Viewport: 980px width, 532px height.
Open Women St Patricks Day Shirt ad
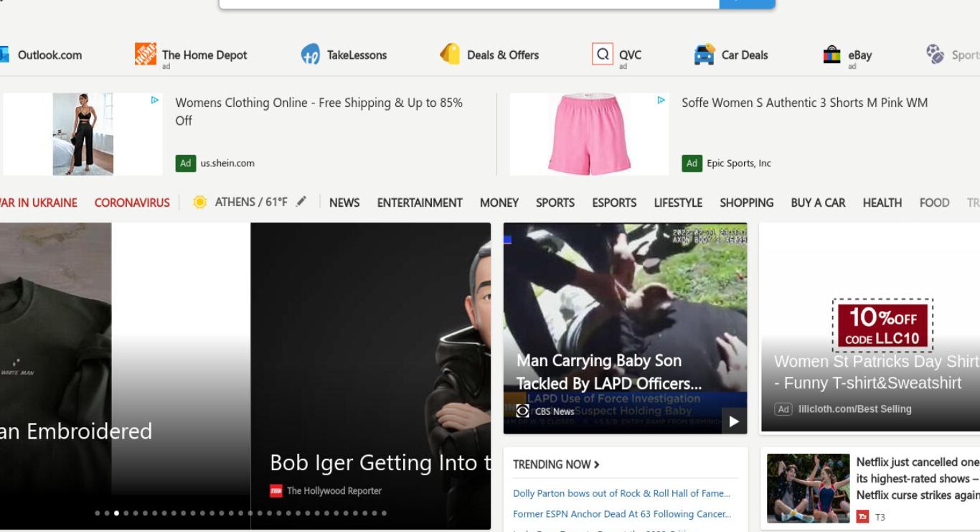(x=877, y=372)
